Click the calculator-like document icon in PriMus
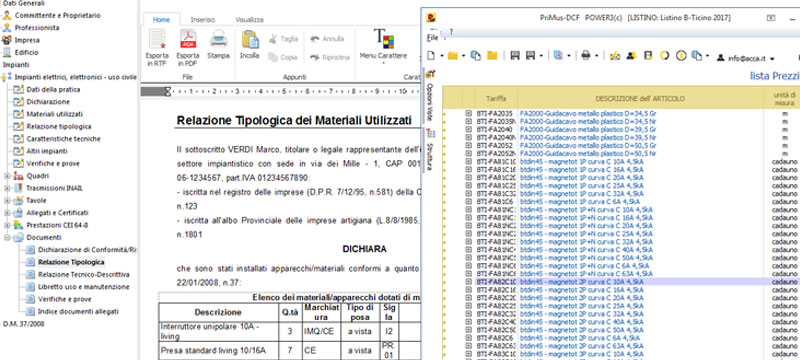The height and width of the screenshot is (360, 800). coord(648,56)
